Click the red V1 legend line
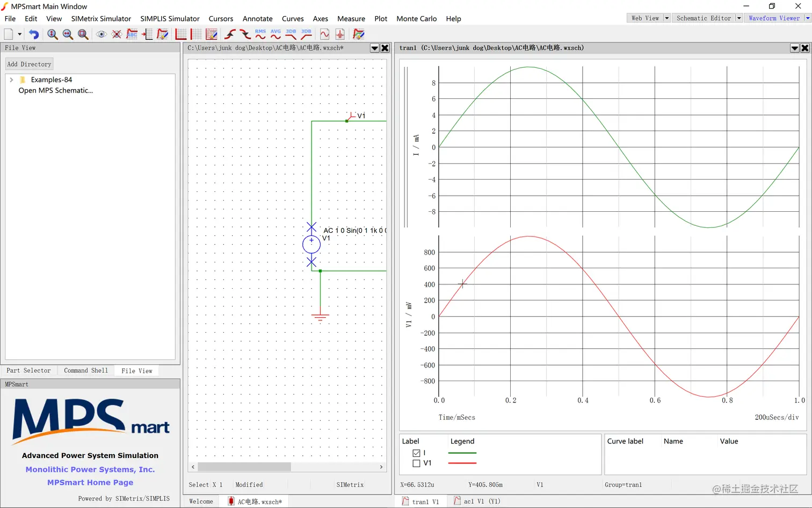This screenshot has height=508, width=812. click(462, 463)
